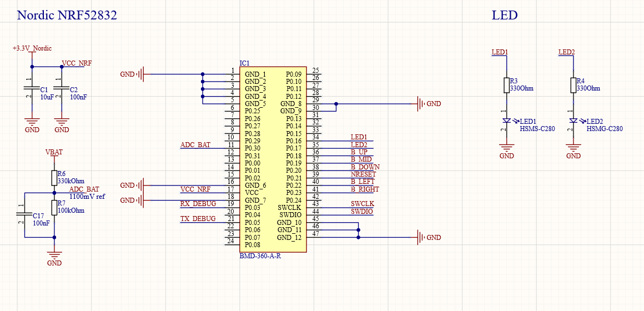Select resistor R4 330Ohm symbol
The height and width of the screenshot is (311, 644).
click(x=573, y=86)
